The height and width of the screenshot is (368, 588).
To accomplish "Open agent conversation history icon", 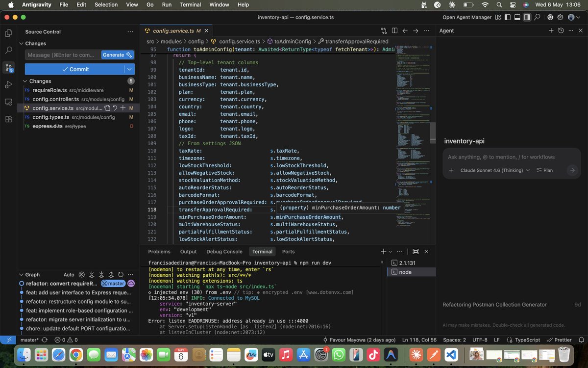I will coord(561,30).
